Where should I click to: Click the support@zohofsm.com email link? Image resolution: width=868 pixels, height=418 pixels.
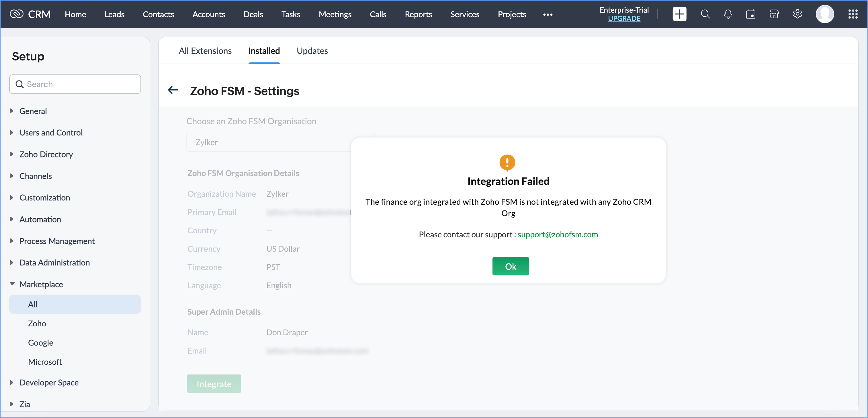(558, 234)
